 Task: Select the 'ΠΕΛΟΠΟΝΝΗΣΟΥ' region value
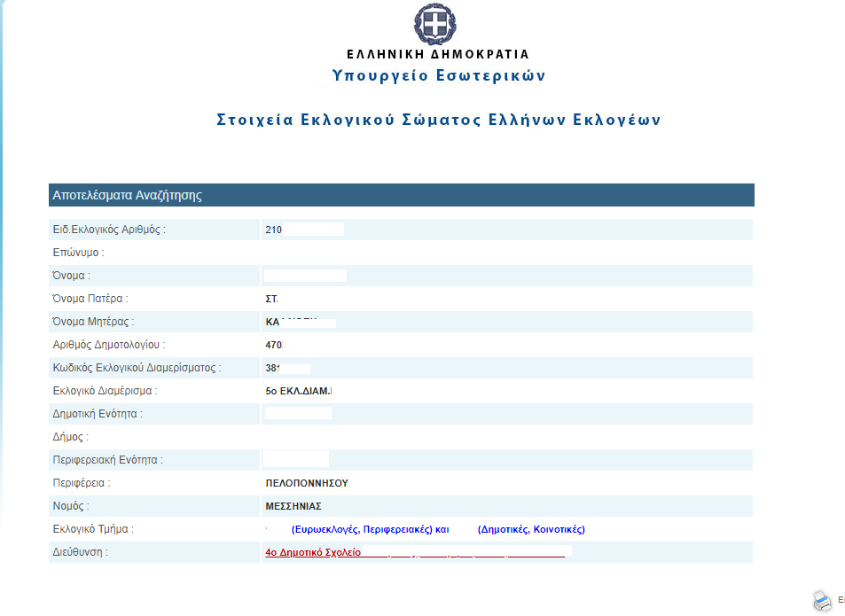pyautogui.click(x=307, y=484)
